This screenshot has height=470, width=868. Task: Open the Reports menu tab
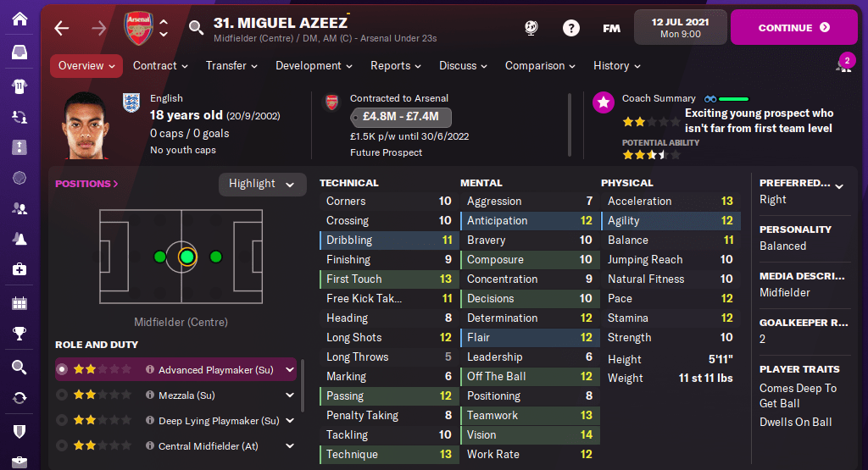395,66
